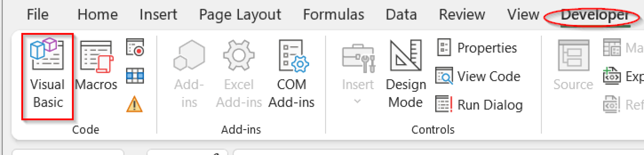Expand the Insert controls dropdown
The image size is (644, 155).
pyautogui.click(x=358, y=74)
